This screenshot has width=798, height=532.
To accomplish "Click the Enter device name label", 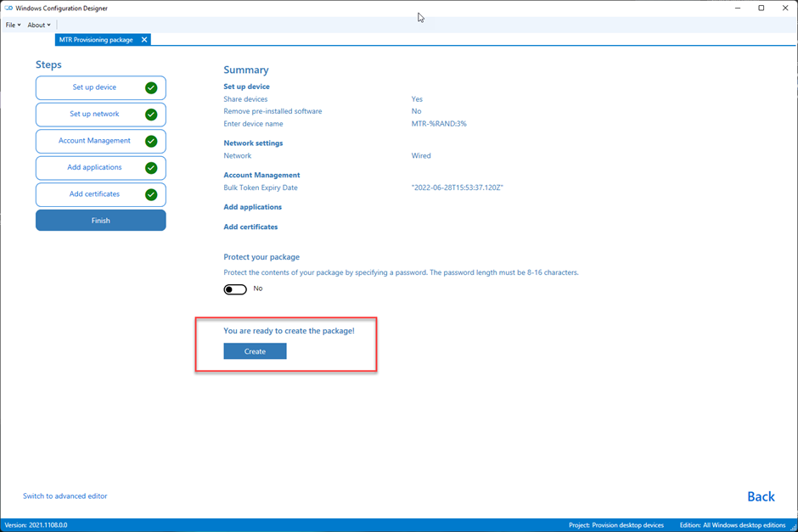I will [253, 124].
